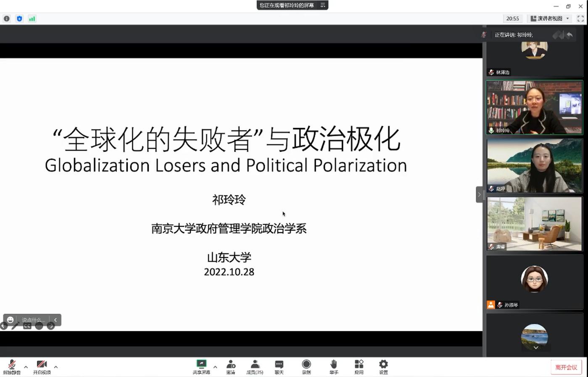The height and width of the screenshot is (377, 588).
Task: Expand video options arrow beside 开启视频
Action: 55,367
